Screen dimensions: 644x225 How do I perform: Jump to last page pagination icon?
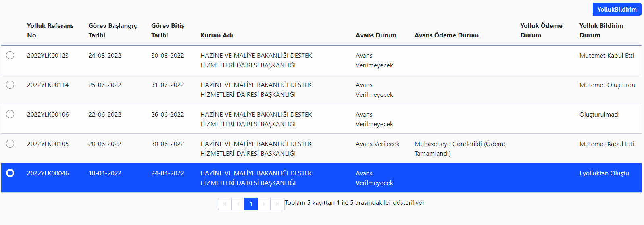[277, 204]
